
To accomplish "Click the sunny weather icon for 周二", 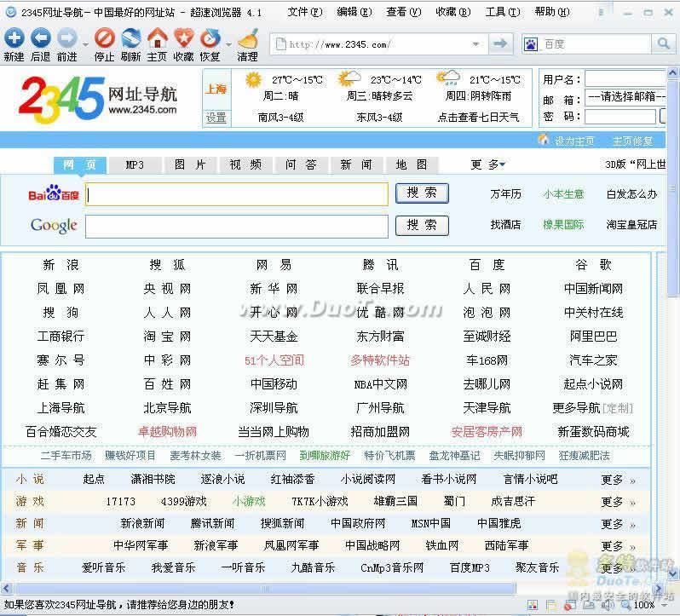I will click(253, 80).
